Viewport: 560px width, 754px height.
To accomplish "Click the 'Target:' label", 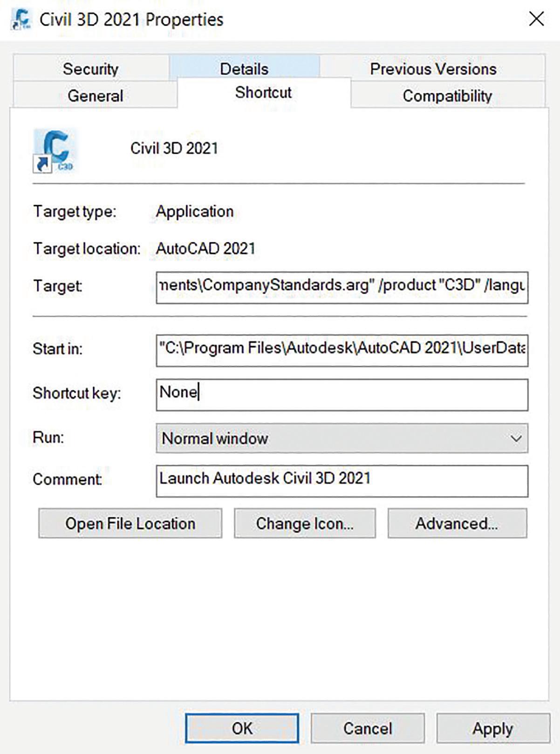I will [x=58, y=286].
